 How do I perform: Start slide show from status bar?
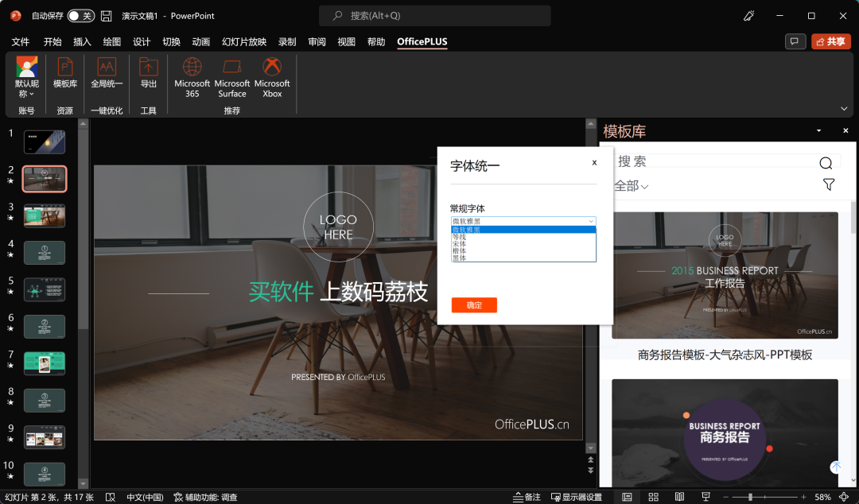click(x=705, y=497)
